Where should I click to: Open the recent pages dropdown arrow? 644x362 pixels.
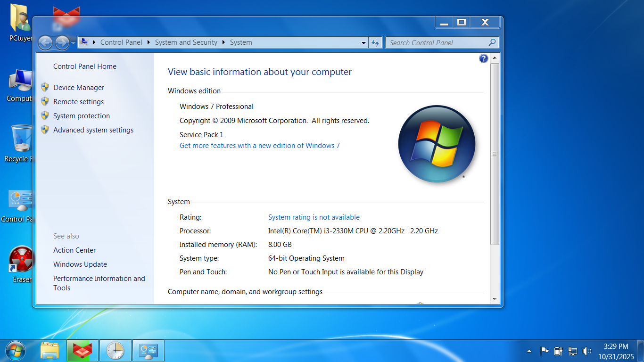tap(73, 43)
